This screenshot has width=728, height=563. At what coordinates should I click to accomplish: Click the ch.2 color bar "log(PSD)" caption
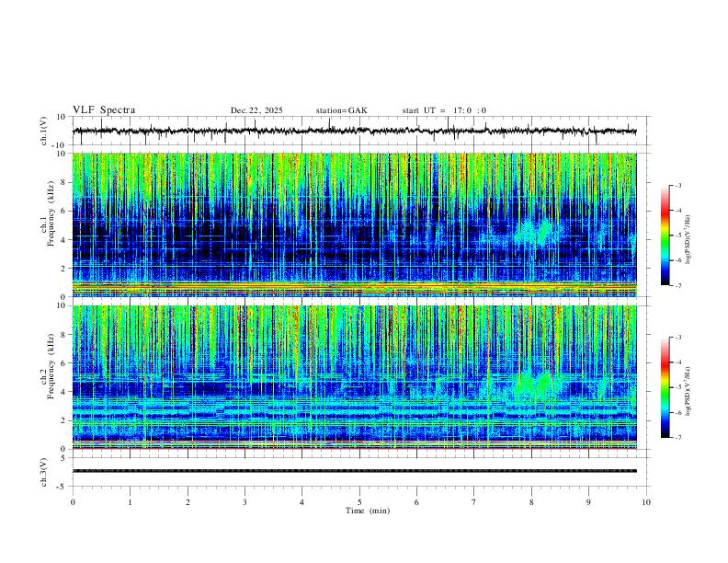(688, 391)
